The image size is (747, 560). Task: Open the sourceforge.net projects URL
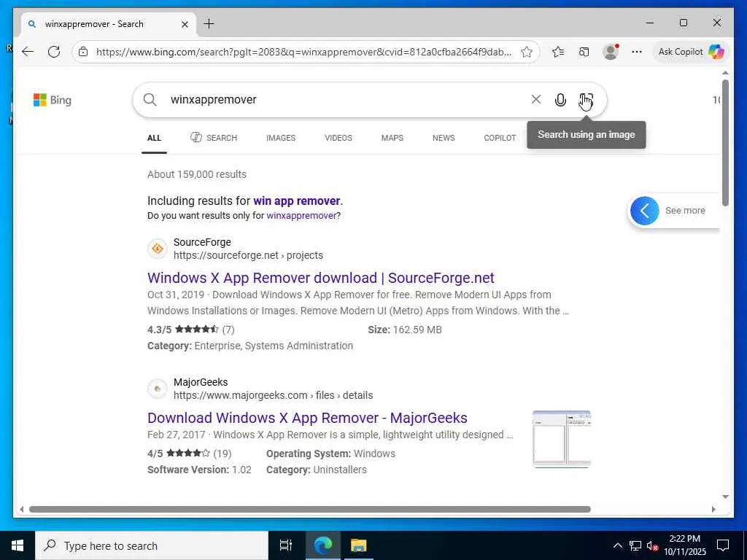(248, 255)
